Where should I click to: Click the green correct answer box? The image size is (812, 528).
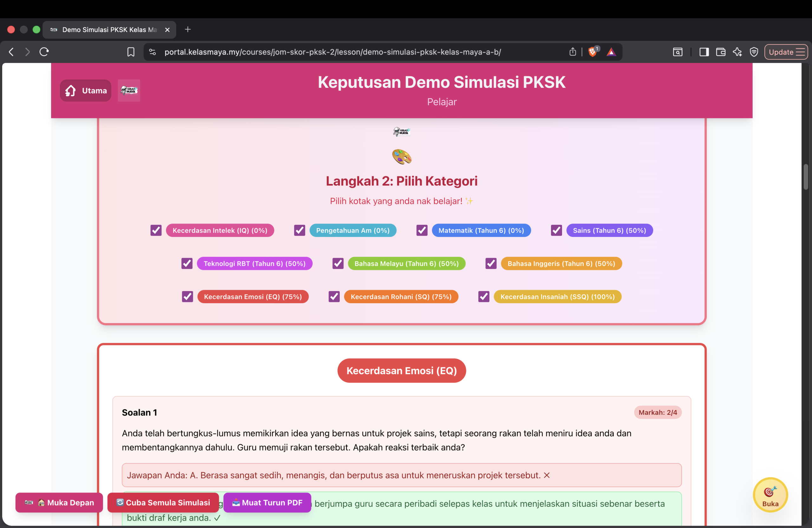click(x=402, y=509)
